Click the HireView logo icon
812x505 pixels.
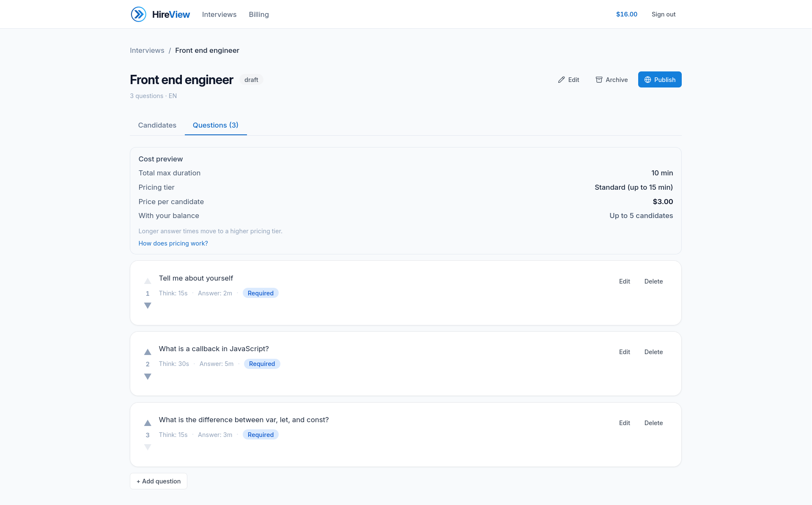point(138,14)
